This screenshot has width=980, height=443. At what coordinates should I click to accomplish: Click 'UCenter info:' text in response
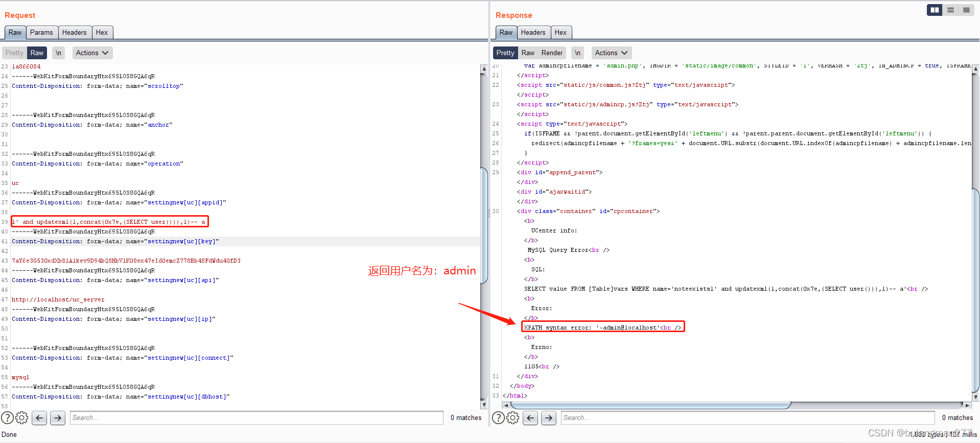click(554, 230)
